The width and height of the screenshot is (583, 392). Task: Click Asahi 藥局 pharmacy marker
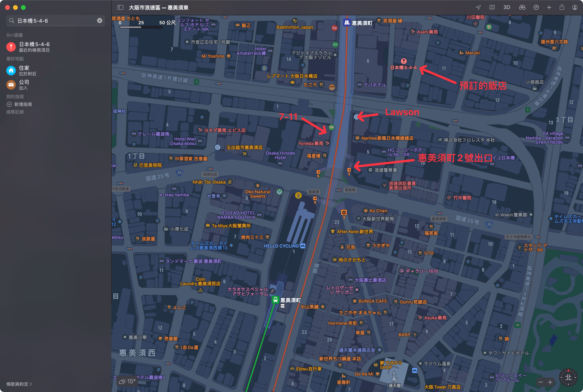[x=413, y=32]
